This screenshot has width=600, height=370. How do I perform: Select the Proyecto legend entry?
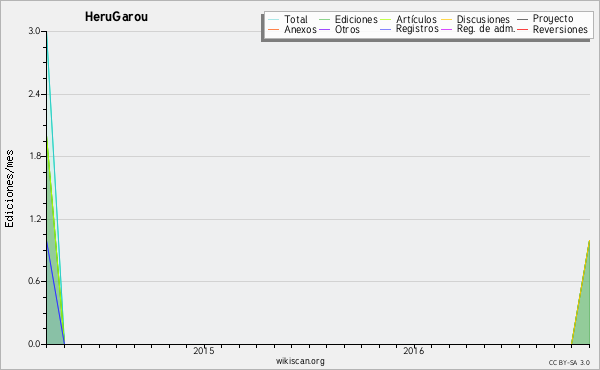tap(553, 19)
